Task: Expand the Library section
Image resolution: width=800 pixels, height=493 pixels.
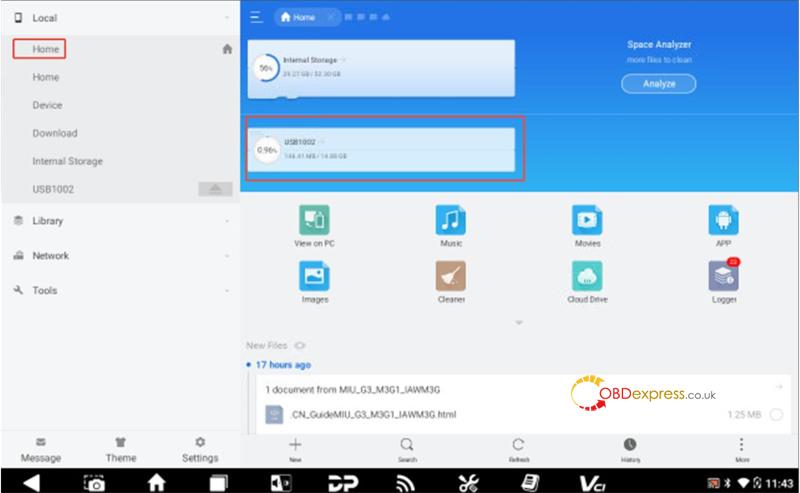Action: pyautogui.click(x=227, y=221)
